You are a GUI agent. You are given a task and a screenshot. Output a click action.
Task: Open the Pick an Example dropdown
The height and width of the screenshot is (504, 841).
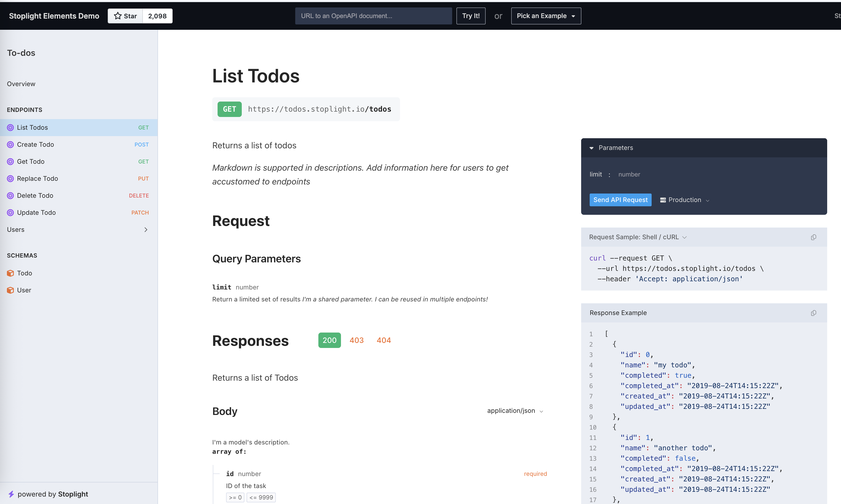546,16
